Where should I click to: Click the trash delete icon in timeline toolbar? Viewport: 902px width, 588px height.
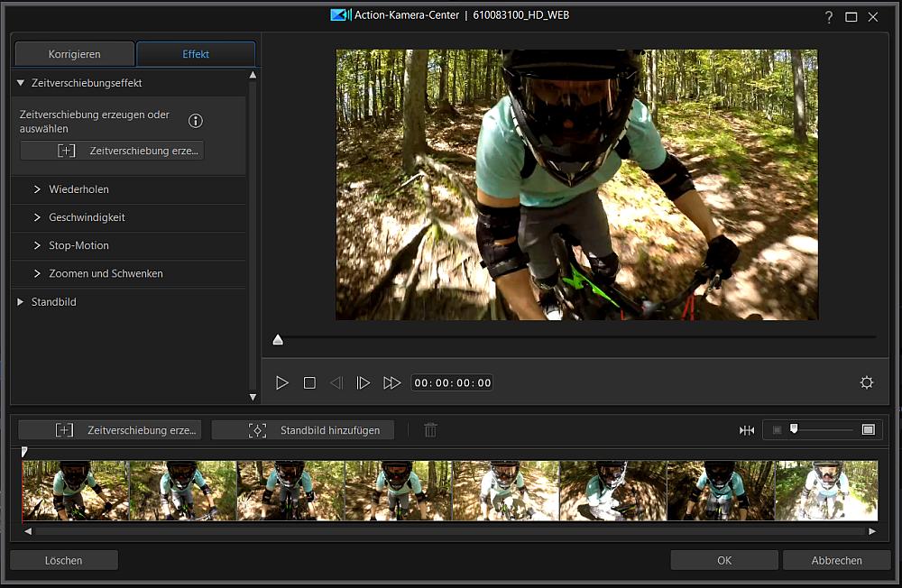click(x=430, y=430)
